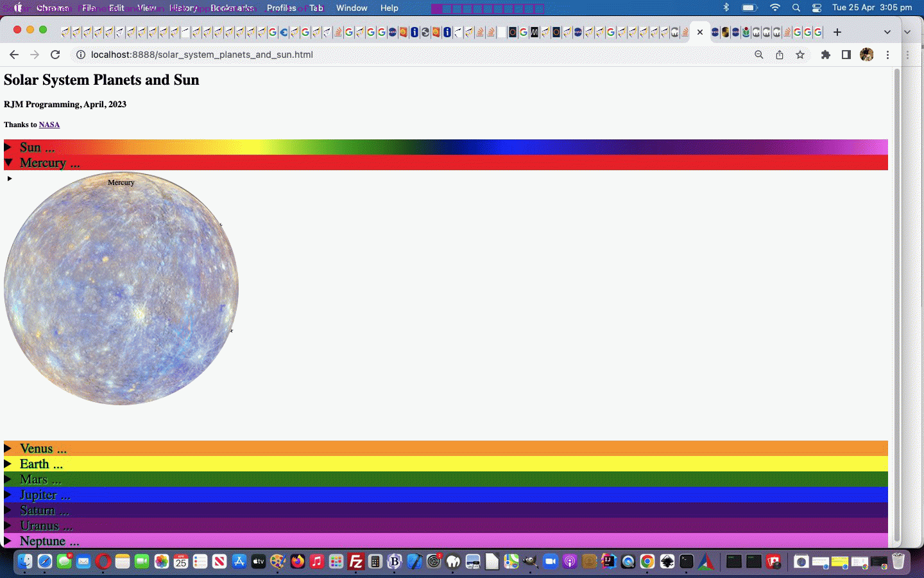The height and width of the screenshot is (578, 924).
Task: Open the Chrome profile avatar
Action: click(x=867, y=55)
